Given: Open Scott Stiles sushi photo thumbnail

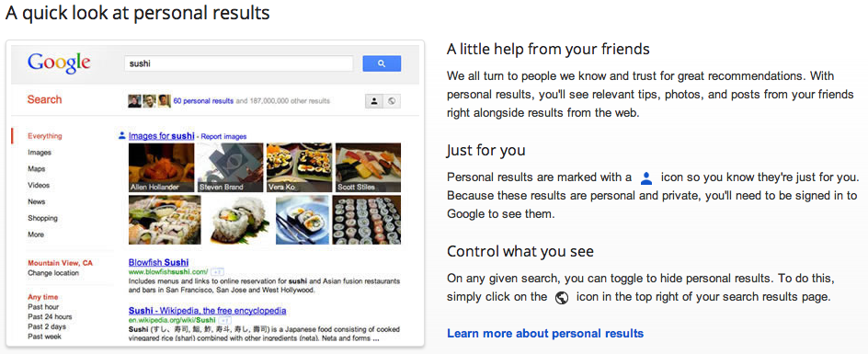Looking at the screenshot, I should (368, 167).
